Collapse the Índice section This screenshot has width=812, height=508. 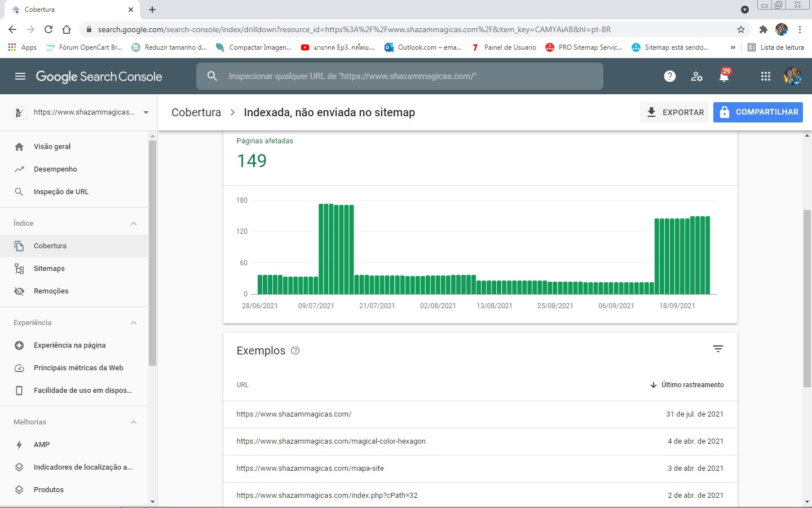coord(134,224)
